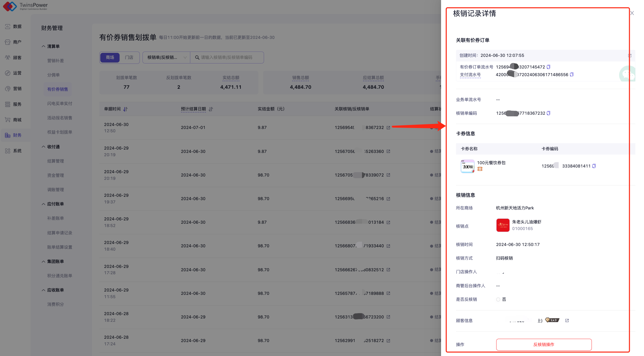Open customer profile link beside Lv.3 badge
The image size is (644, 356).
(x=567, y=321)
